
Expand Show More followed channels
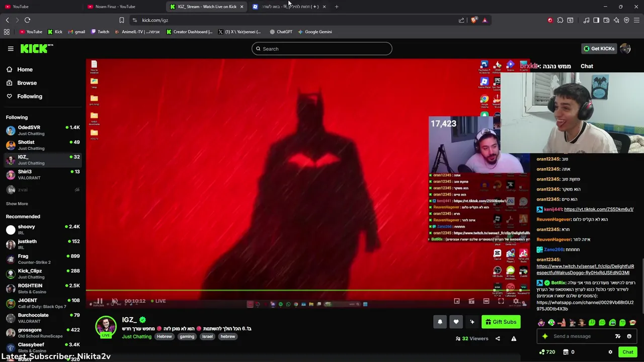tap(17, 204)
